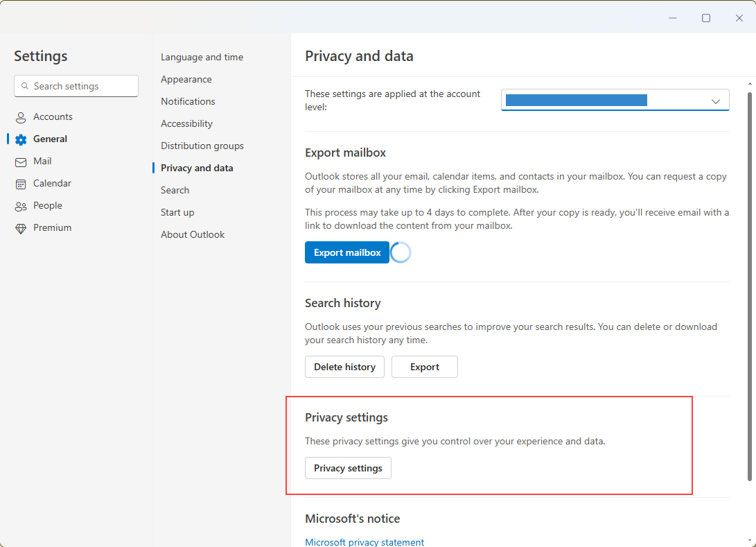Image resolution: width=756 pixels, height=547 pixels.
Task: Go to Notifications settings
Action: click(188, 101)
